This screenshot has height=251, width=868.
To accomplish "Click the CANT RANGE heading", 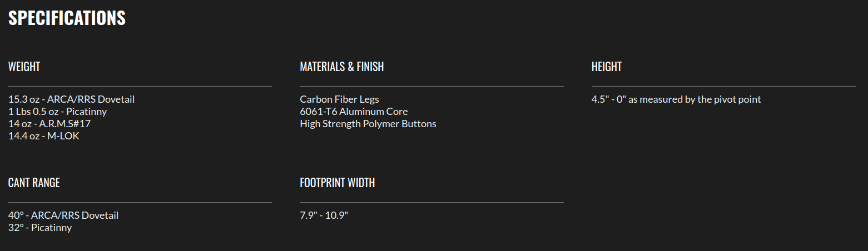I will [x=34, y=183].
